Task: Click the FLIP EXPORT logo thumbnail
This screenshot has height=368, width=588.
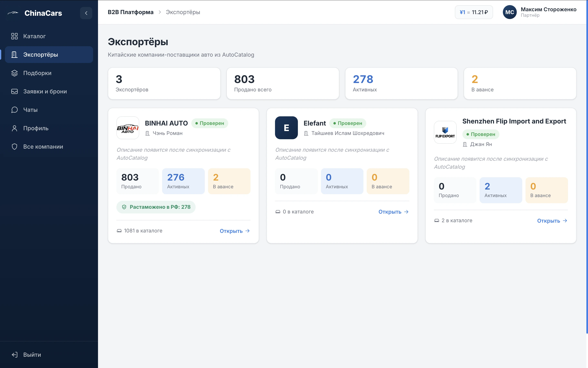Action: [x=445, y=132]
